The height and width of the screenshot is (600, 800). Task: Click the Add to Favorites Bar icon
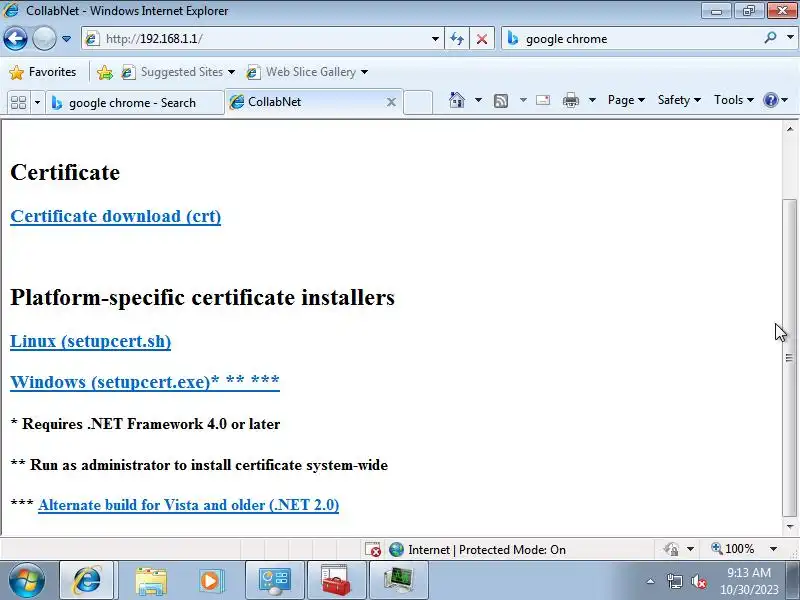pyautogui.click(x=105, y=72)
